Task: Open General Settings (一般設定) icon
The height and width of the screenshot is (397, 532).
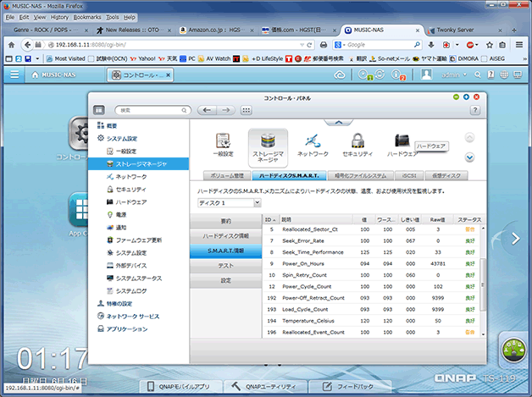Action: point(224,143)
